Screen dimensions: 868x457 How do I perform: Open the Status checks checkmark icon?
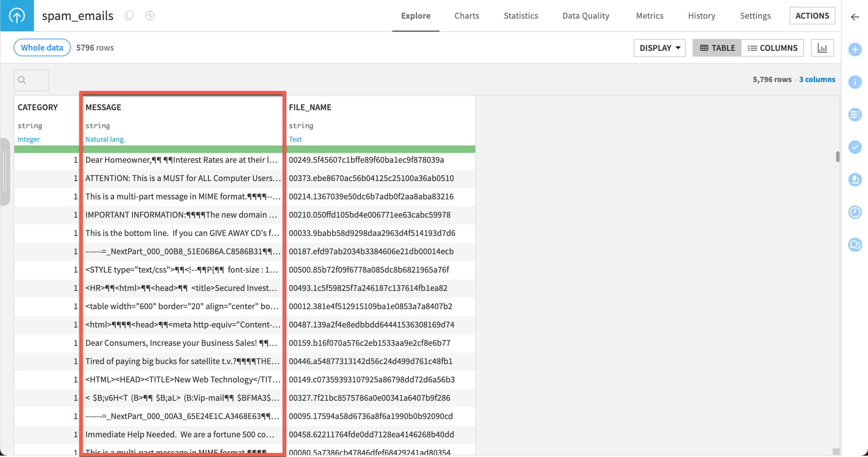tap(855, 147)
